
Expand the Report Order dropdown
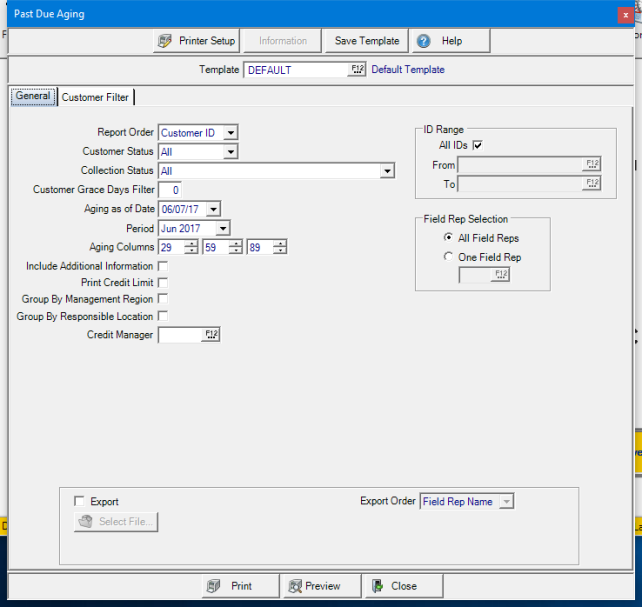click(231, 133)
